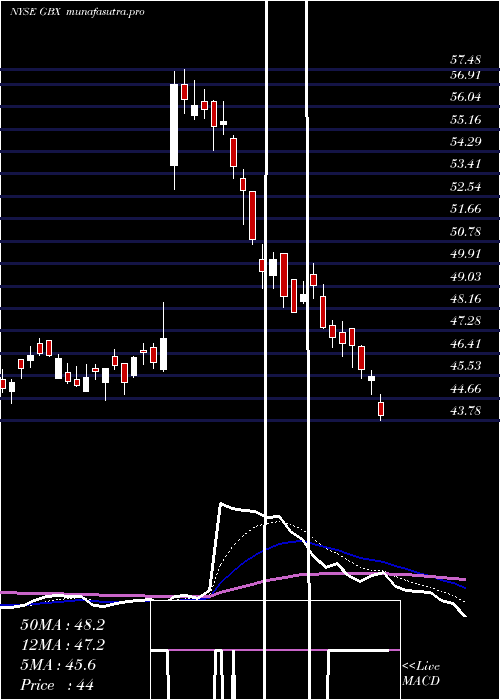Viewport: 500px width, 700px height.
Task: Click the 56.91 price axis label
Action: 465,75
